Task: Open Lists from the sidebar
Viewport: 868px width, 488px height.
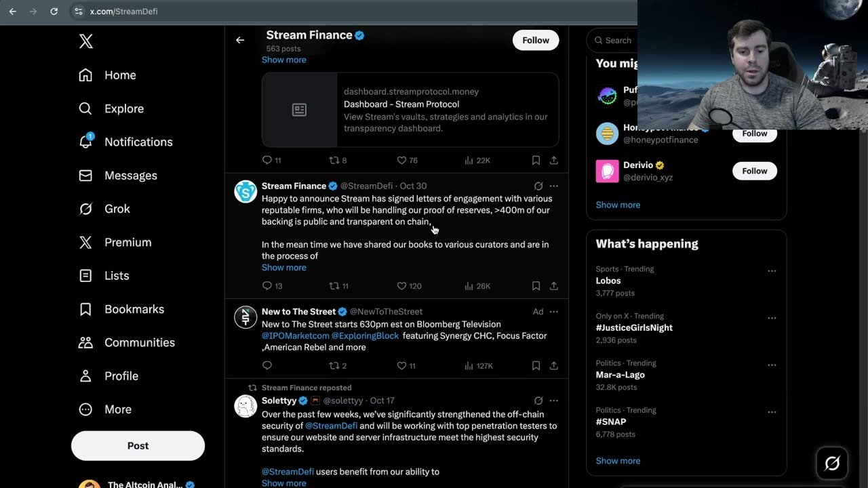Action: (104, 276)
